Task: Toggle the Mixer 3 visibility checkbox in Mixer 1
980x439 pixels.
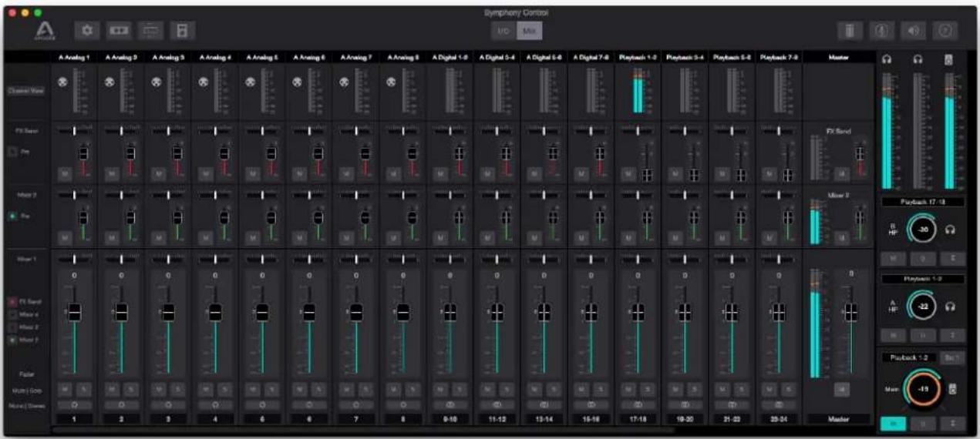Action: 13,327
